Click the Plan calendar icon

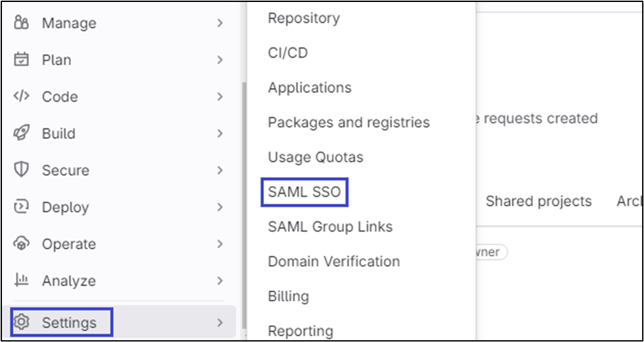(22, 60)
